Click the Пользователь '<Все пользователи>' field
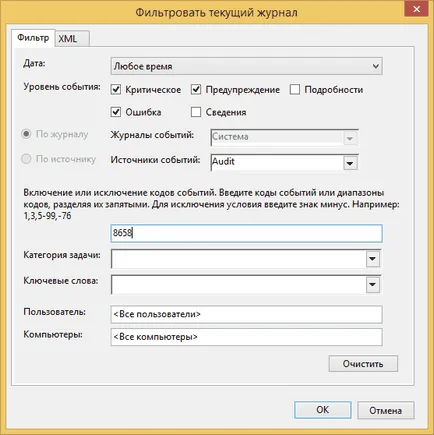Image resolution: width=434 pixels, height=435 pixels. [246, 314]
